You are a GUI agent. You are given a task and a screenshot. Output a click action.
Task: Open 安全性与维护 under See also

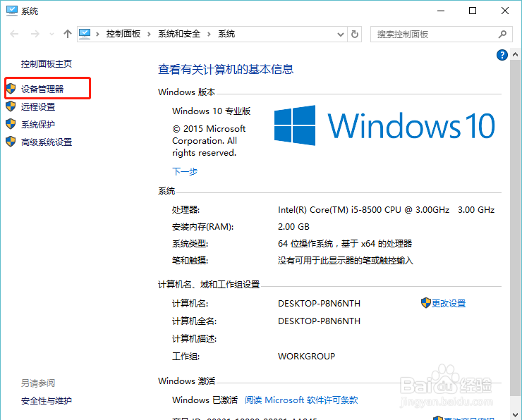pyautogui.click(x=47, y=401)
